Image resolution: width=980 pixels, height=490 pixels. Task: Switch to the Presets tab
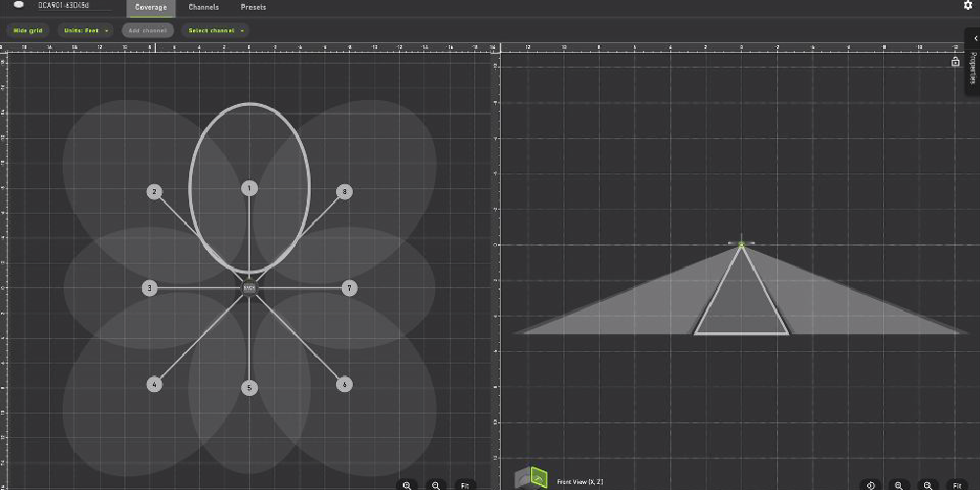[x=254, y=8]
